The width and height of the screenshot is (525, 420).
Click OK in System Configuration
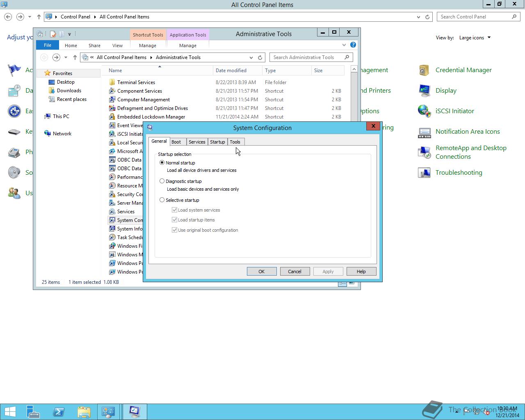[262, 272]
